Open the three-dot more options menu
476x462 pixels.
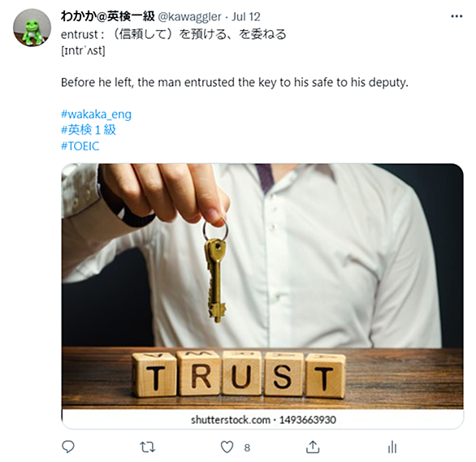pos(457,16)
